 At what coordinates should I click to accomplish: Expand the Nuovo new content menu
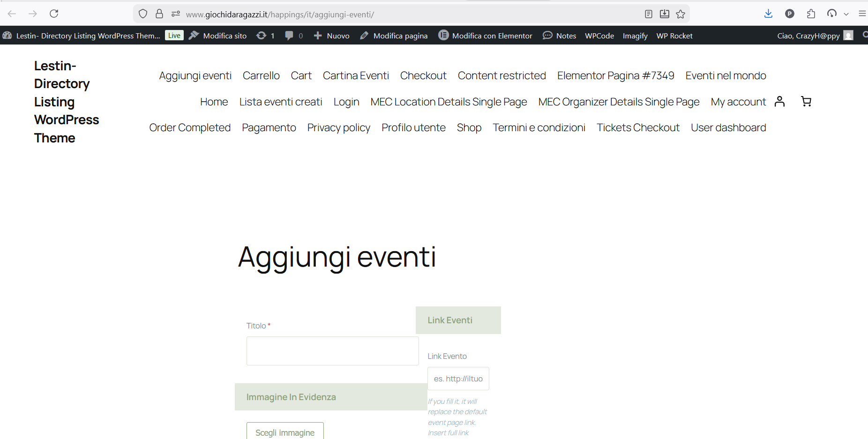pyautogui.click(x=331, y=36)
